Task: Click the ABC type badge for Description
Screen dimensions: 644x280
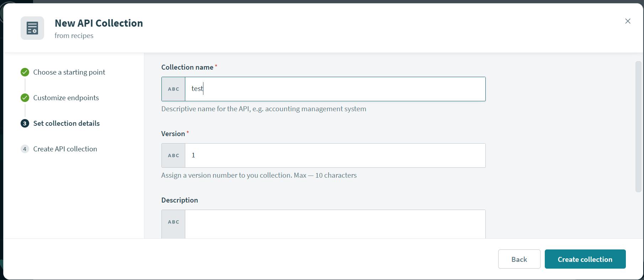Action: pyautogui.click(x=174, y=222)
